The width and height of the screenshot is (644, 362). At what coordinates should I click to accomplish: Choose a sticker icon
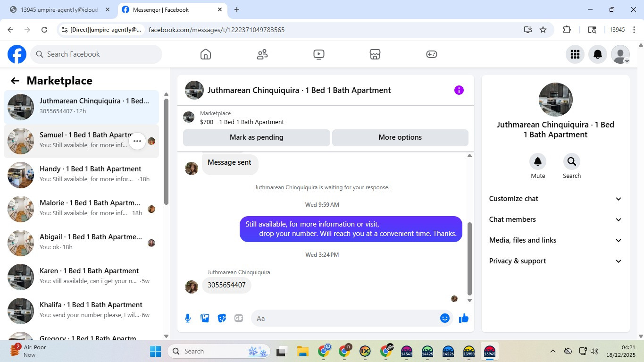(222, 318)
